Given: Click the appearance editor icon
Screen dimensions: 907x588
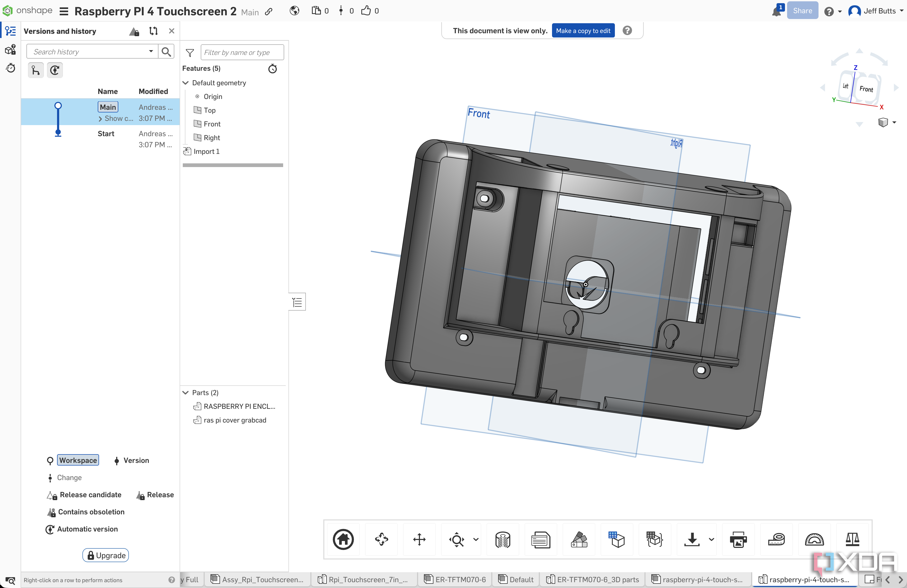Looking at the screenshot, I should click(579, 539).
